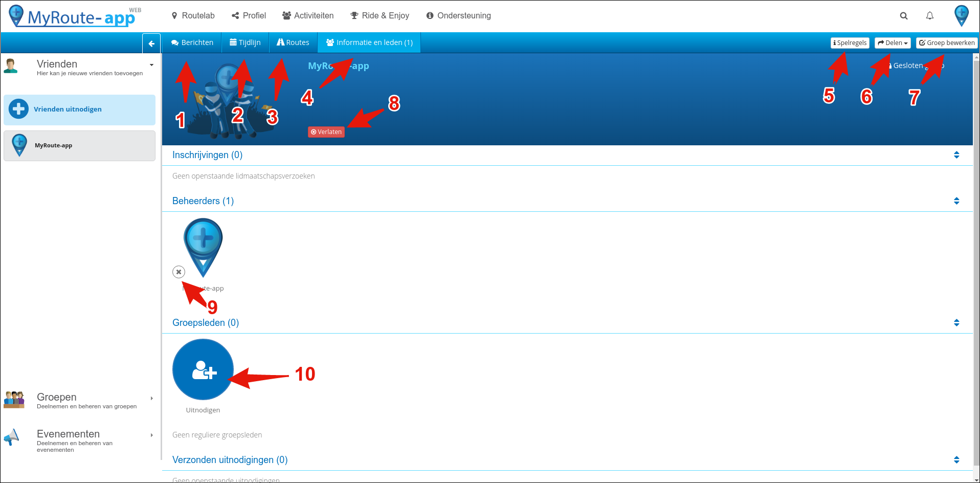
Task: Click the blue plus friend invite icon
Action: click(18, 109)
